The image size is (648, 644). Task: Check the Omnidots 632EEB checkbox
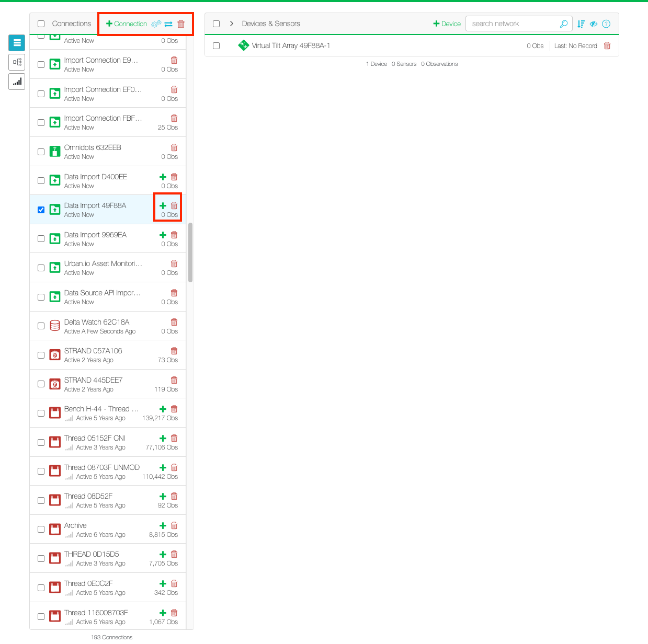click(41, 152)
